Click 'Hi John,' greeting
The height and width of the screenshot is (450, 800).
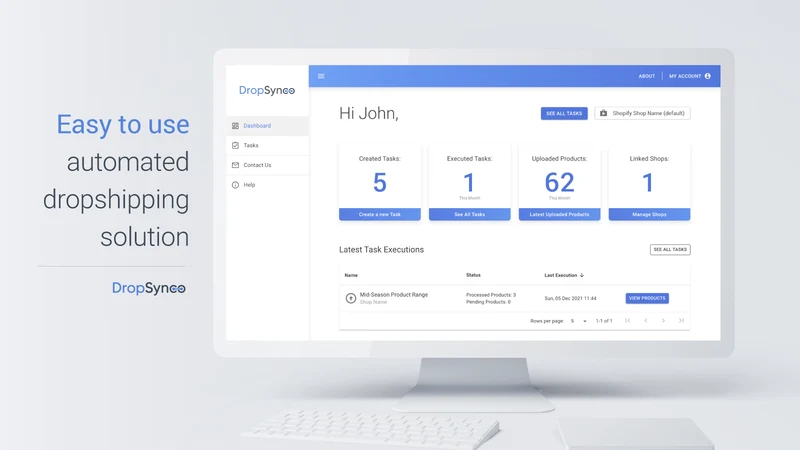coord(368,113)
